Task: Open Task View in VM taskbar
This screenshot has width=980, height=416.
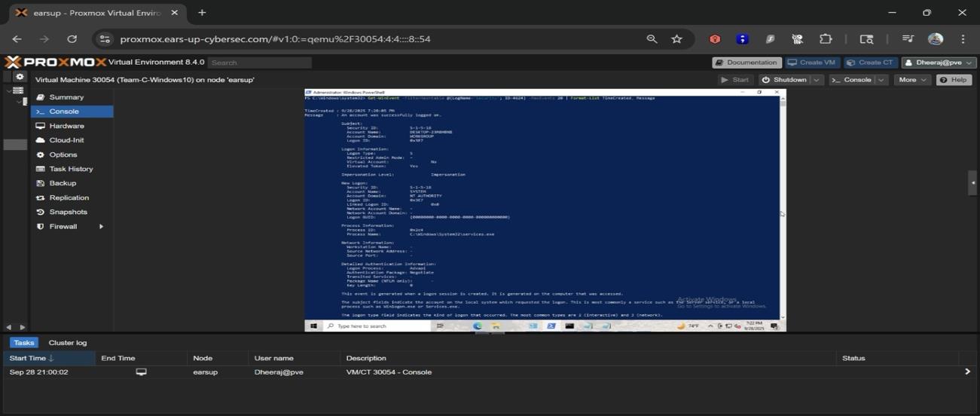Action: pos(441,326)
